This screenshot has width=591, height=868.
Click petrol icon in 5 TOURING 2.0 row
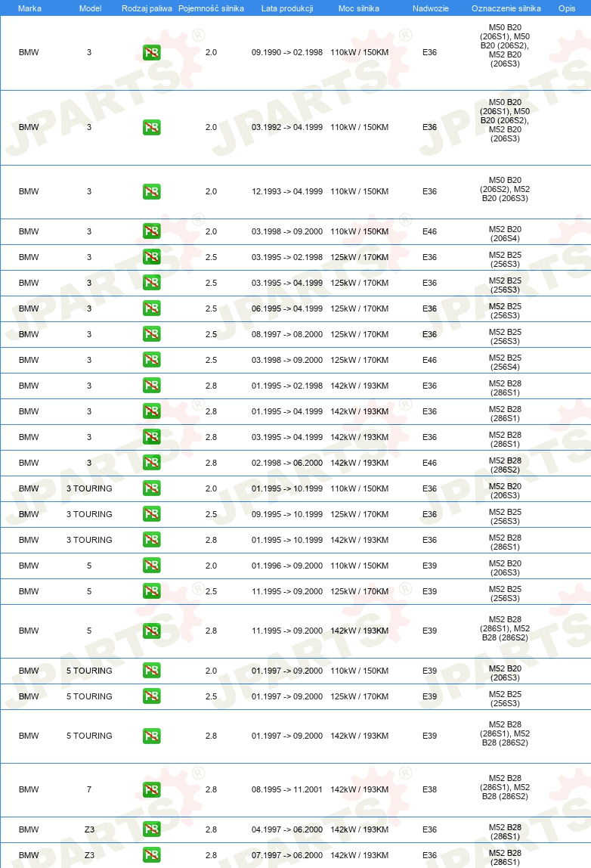(152, 671)
